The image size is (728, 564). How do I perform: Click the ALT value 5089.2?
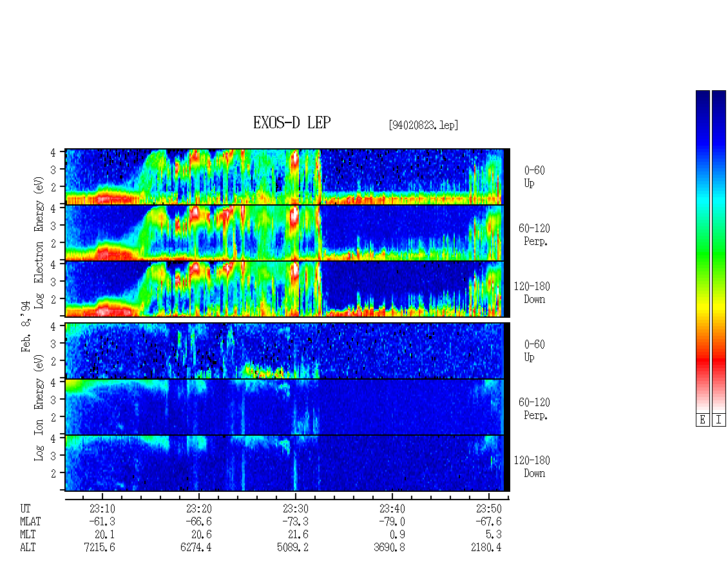point(292,548)
